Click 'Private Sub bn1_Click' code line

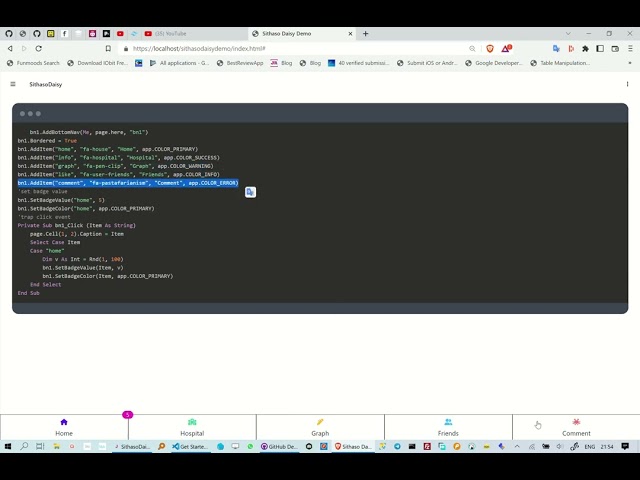click(77, 225)
